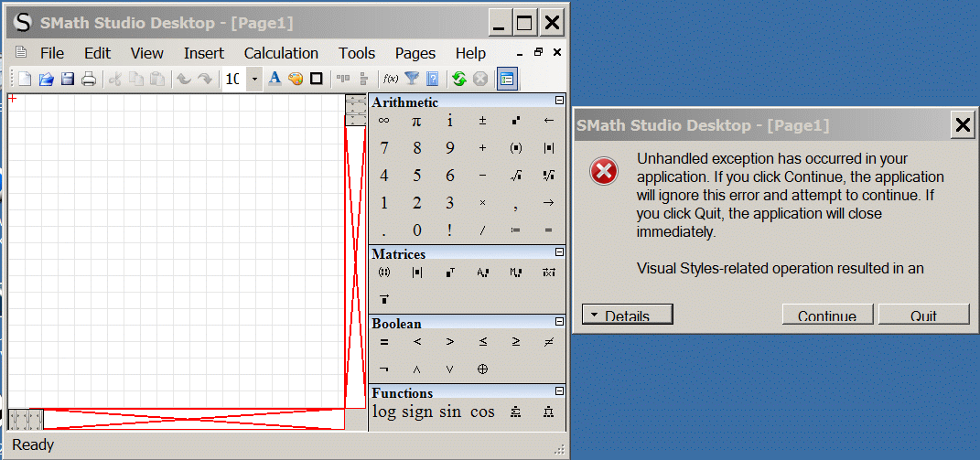
Task: Open the font size dropdown arrow
Action: [x=254, y=80]
